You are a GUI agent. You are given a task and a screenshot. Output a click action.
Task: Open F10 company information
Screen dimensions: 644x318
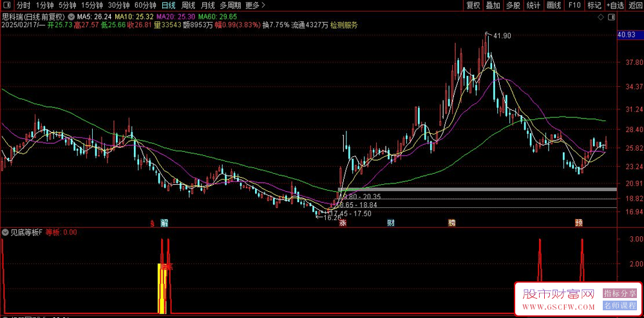[574, 5]
